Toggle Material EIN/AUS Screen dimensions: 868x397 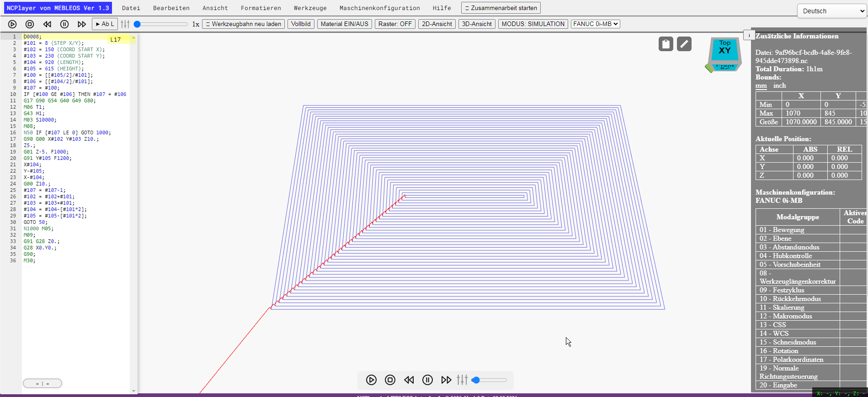344,24
